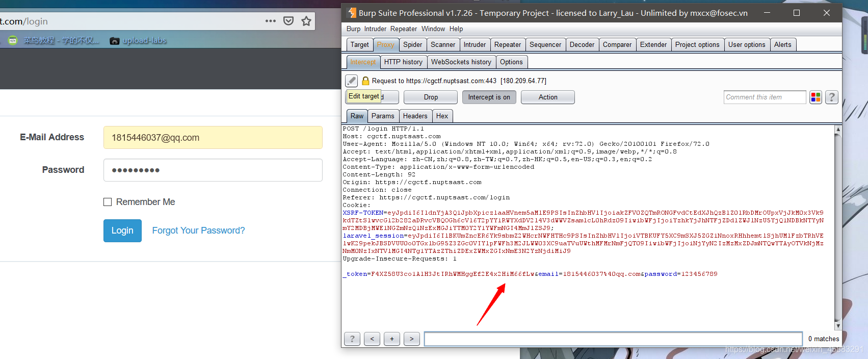Open the highlight color picker icon
The height and width of the screenshot is (359, 868).
point(816,97)
